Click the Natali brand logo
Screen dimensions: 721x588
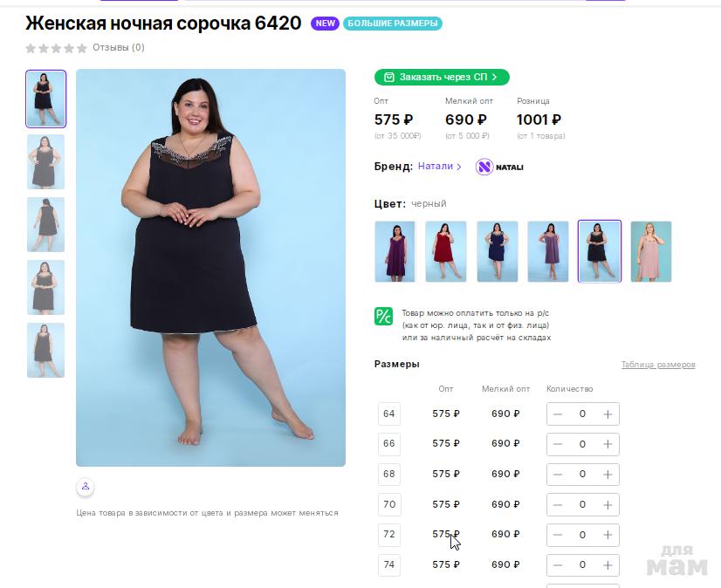(499, 167)
